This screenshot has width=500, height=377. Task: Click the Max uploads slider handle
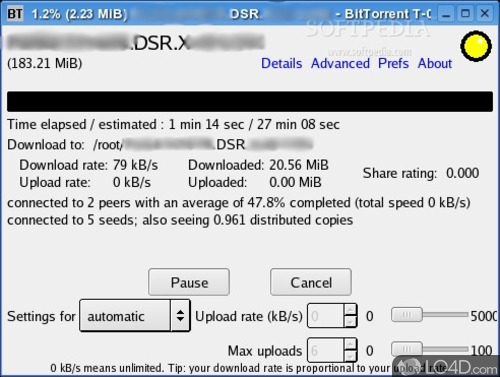pyautogui.click(x=407, y=349)
